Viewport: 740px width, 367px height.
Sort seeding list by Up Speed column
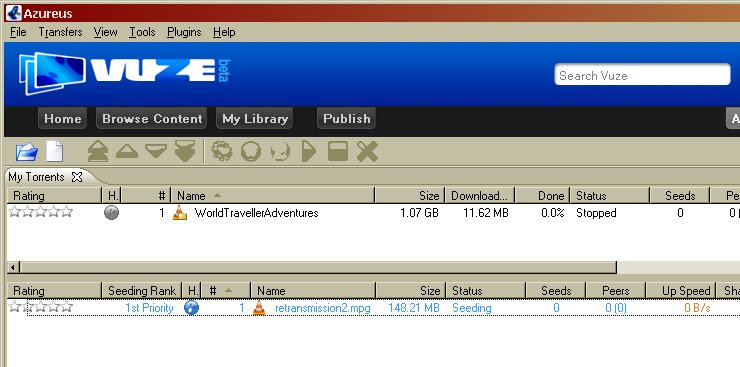tap(681, 291)
